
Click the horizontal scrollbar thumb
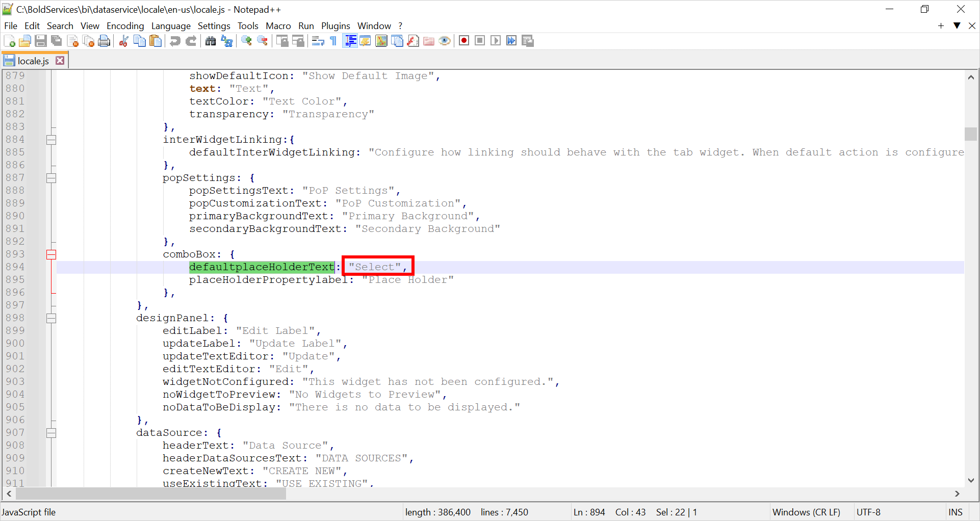click(x=151, y=493)
